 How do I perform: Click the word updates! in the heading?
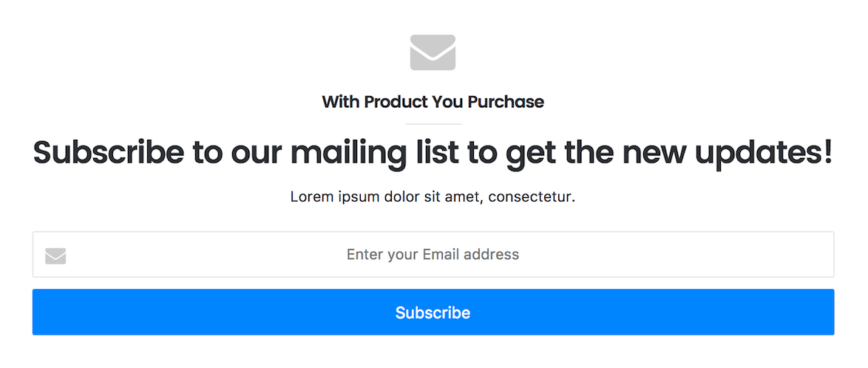point(764,153)
